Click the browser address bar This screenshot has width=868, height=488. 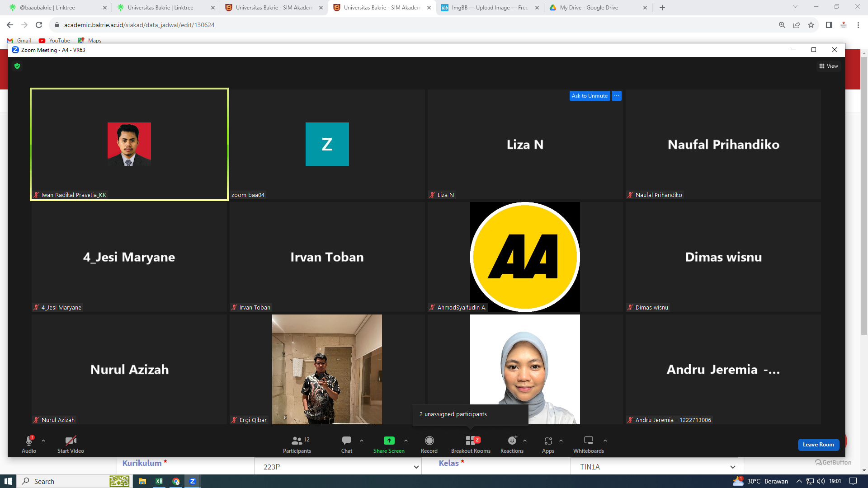pos(407,25)
